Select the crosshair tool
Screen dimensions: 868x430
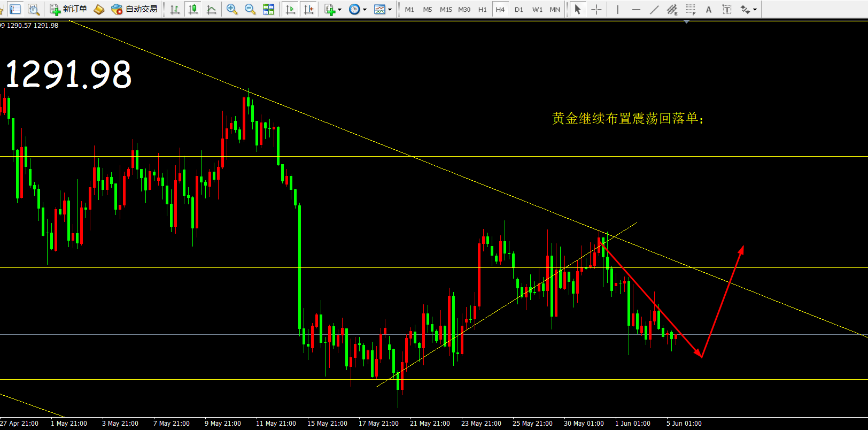596,9
